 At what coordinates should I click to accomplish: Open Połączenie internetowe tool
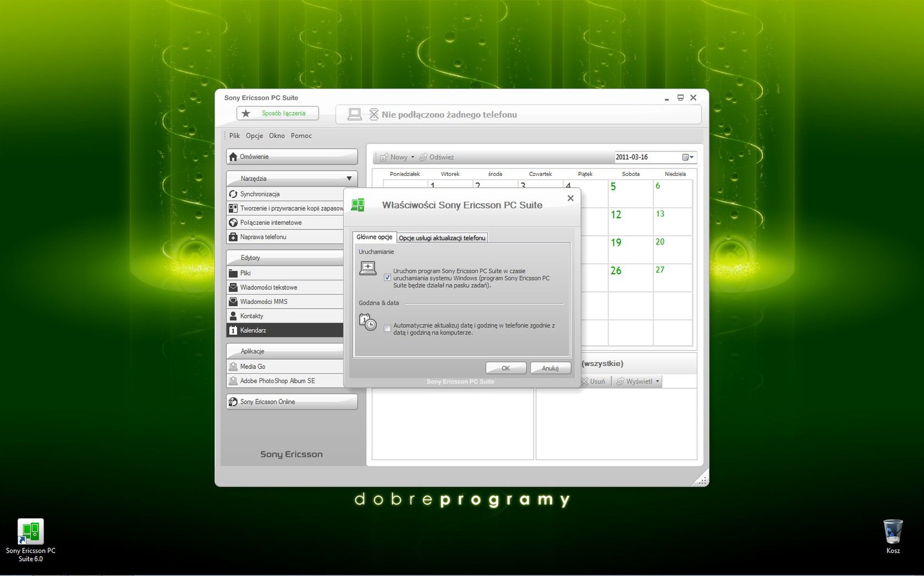[285, 223]
